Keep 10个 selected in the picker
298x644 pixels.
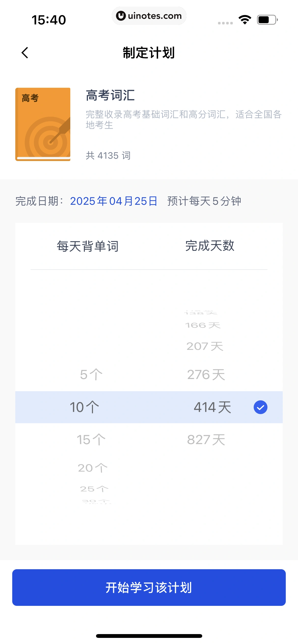[x=84, y=407]
